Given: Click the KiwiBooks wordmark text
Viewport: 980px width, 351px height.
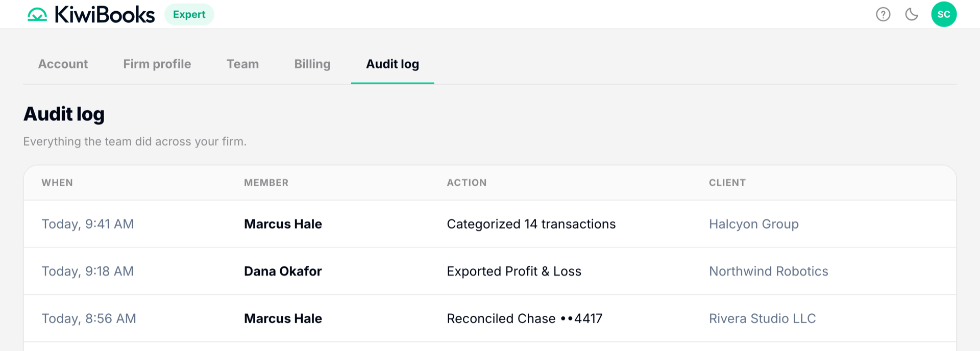Looking at the screenshot, I should click(105, 14).
